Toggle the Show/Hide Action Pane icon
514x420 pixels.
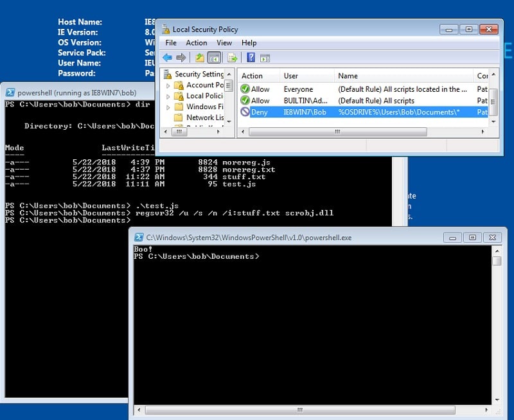(x=265, y=58)
